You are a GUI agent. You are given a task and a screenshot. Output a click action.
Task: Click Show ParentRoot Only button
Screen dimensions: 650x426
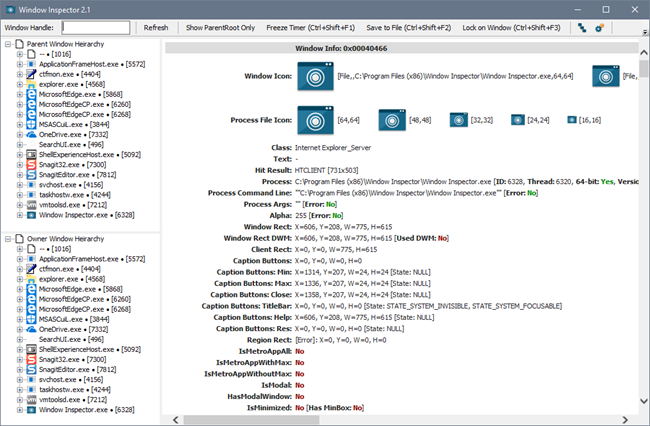coord(221,28)
